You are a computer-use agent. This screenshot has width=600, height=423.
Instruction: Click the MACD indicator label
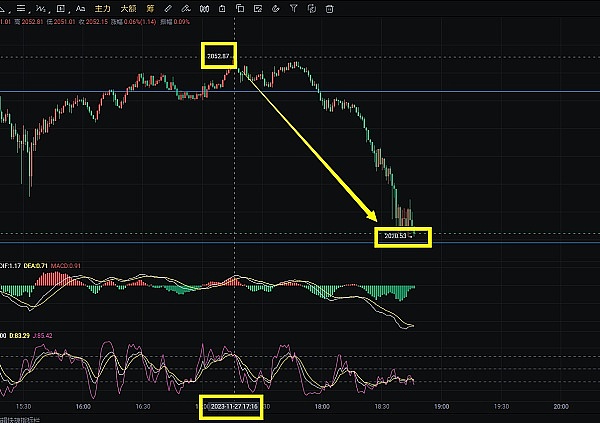pos(68,265)
